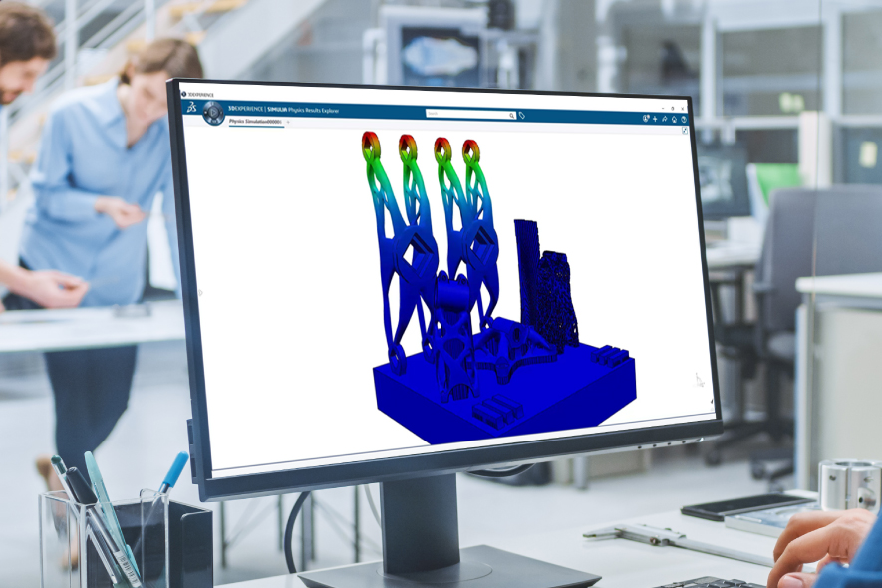Toggle full-screen via expand panel icon
This screenshot has height=588, width=882.
[x=685, y=131]
